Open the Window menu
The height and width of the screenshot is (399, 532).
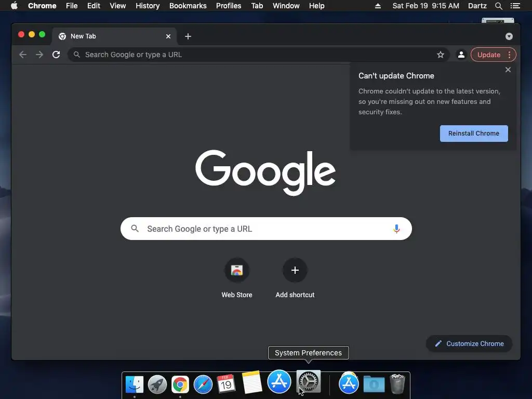click(x=286, y=6)
